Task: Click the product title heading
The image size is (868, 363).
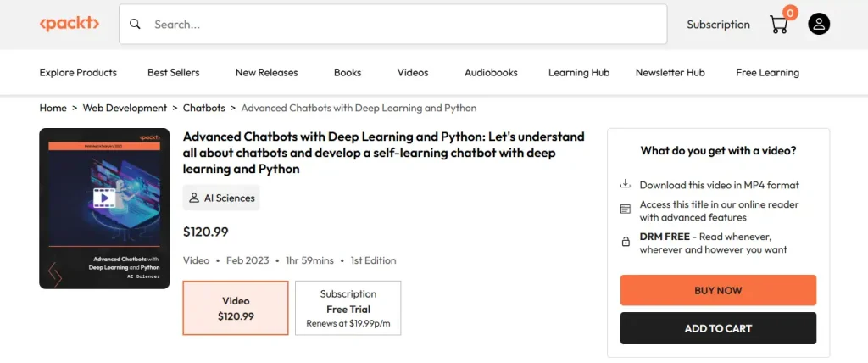Action: point(384,153)
